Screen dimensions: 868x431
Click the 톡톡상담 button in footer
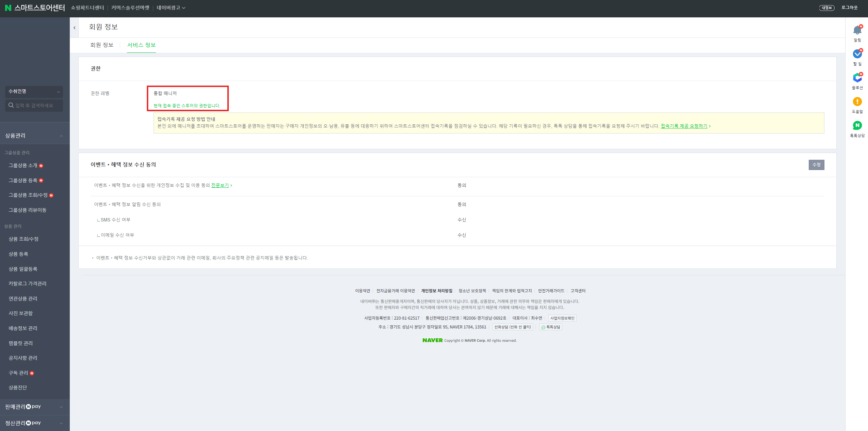tap(551, 327)
